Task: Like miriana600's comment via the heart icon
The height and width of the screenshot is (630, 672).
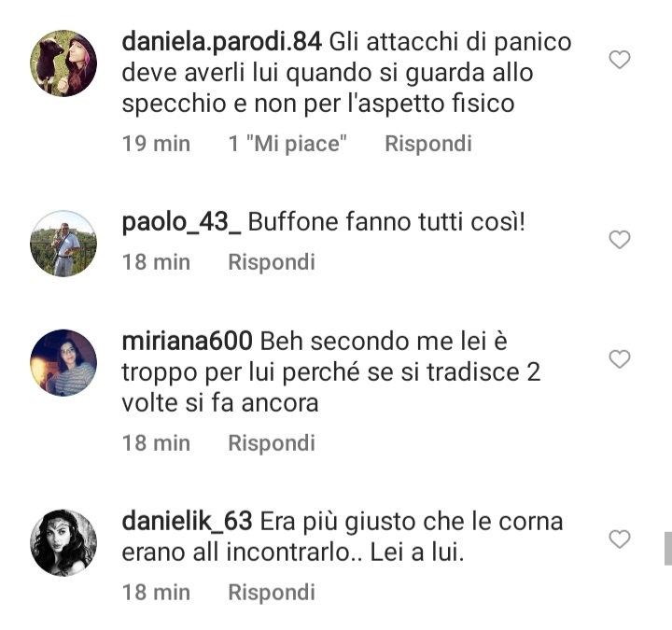Action: (x=620, y=358)
